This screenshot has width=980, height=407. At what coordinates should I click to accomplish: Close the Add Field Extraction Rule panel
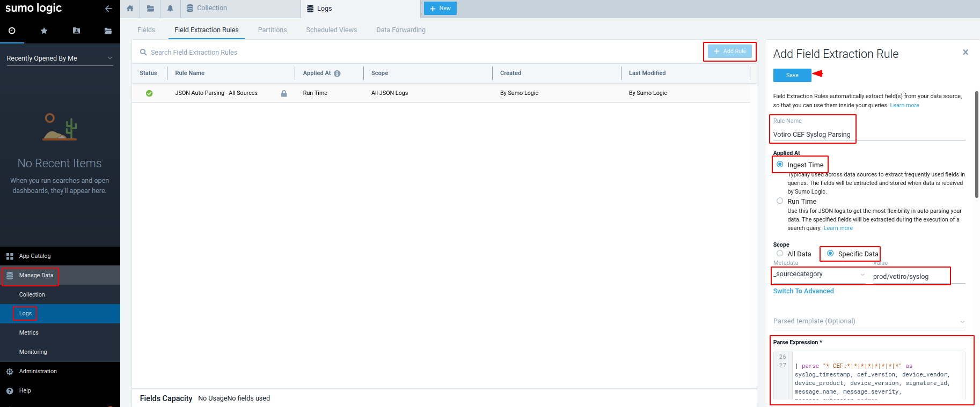pyautogui.click(x=966, y=52)
